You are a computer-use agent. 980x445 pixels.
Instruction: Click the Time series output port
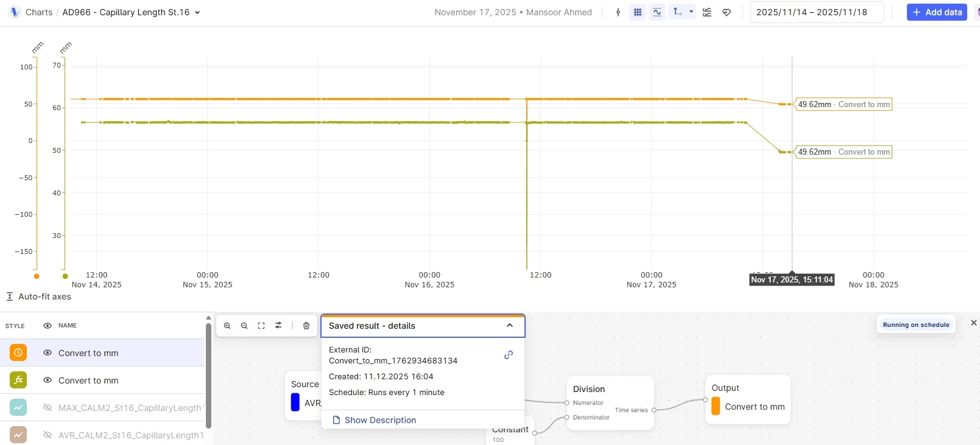[x=654, y=410]
